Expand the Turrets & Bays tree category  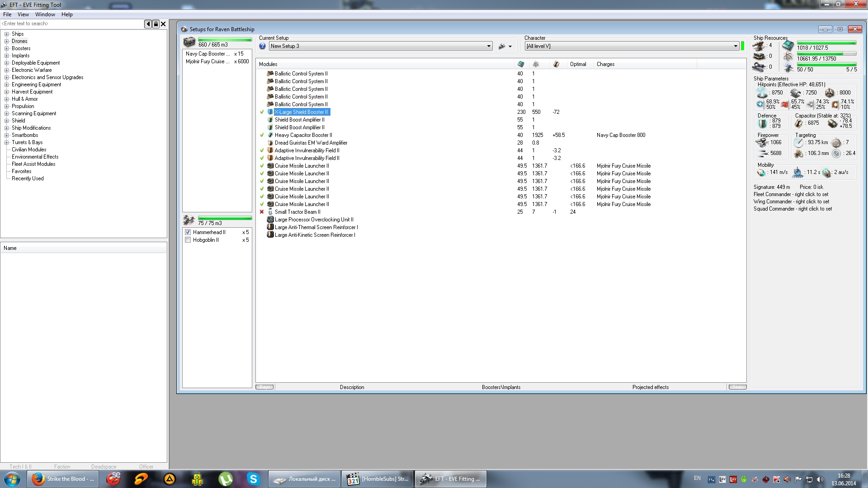[7, 142]
